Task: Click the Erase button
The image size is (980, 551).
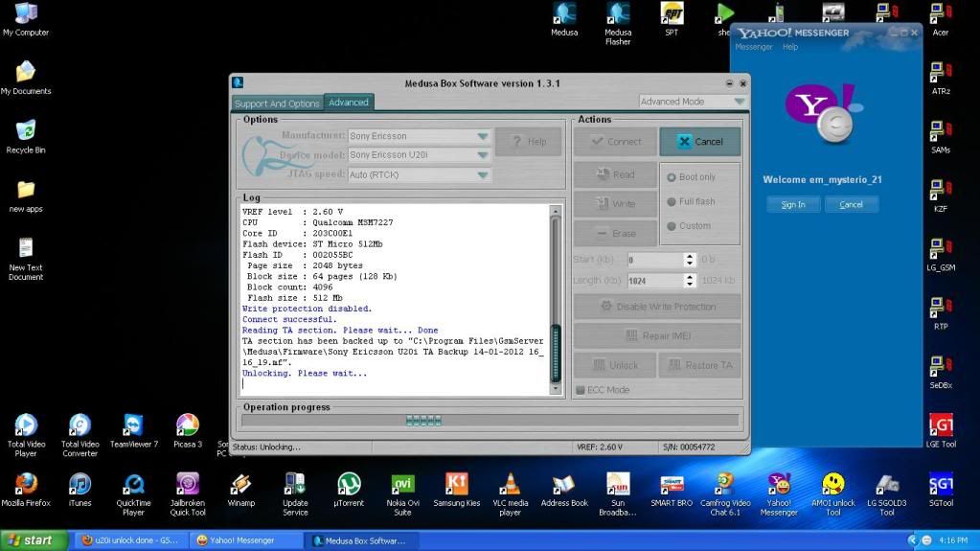Action: (616, 233)
